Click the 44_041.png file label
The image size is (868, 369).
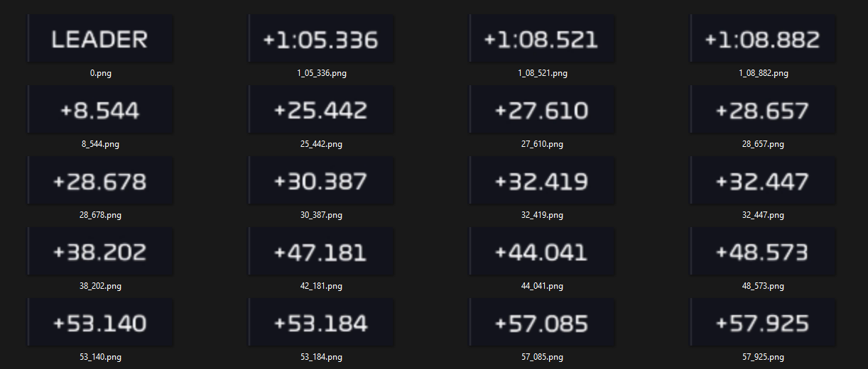[542, 286]
